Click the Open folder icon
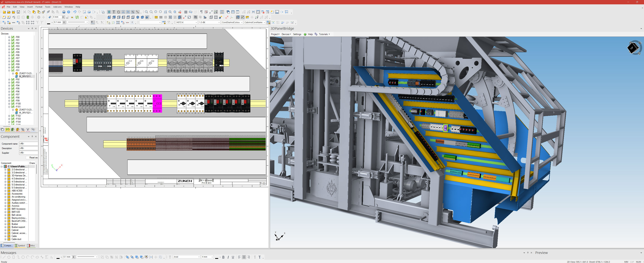The width and height of the screenshot is (644, 263). click(9, 12)
